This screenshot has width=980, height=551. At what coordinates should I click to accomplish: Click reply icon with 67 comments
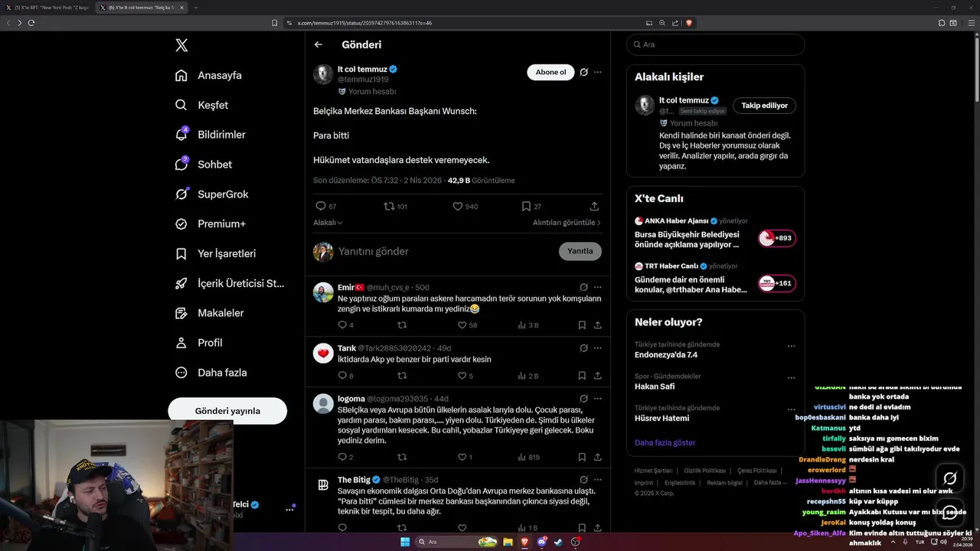tap(321, 207)
